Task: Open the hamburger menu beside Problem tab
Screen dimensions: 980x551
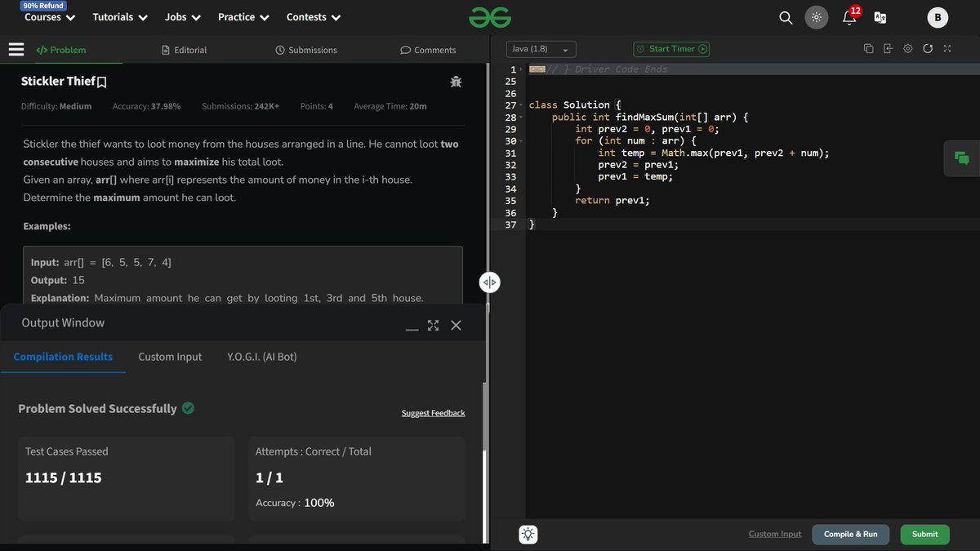Action: click(16, 50)
